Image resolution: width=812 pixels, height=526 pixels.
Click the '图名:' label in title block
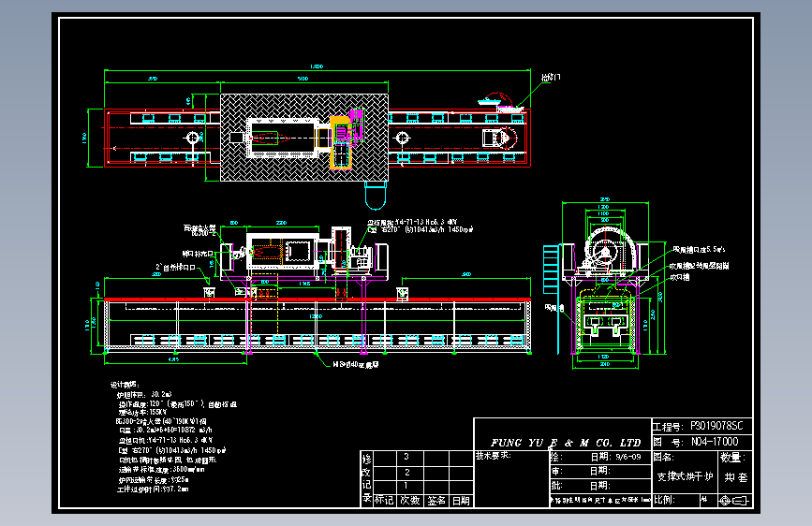pyautogui.click(x=663, y=457)
